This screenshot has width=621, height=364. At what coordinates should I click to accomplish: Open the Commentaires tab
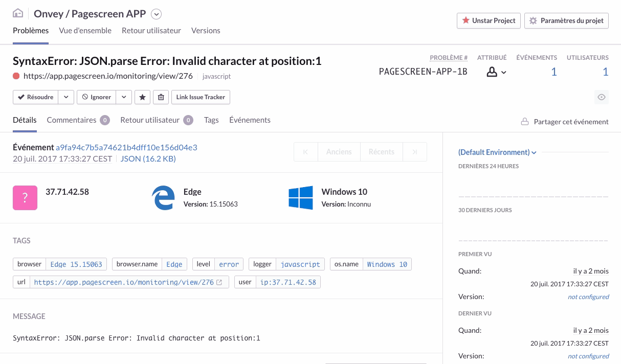tap(78, 120)
